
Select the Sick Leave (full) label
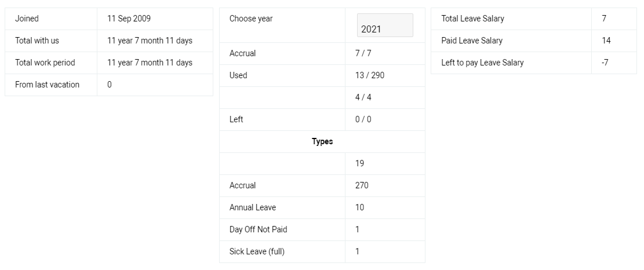(x=257, y=251)
